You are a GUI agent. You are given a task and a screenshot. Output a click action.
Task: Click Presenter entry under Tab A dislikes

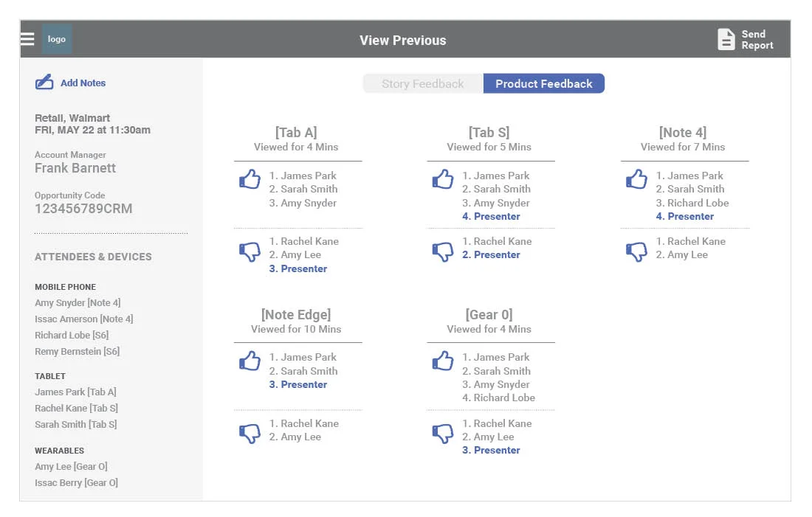(x=297, y=268)
